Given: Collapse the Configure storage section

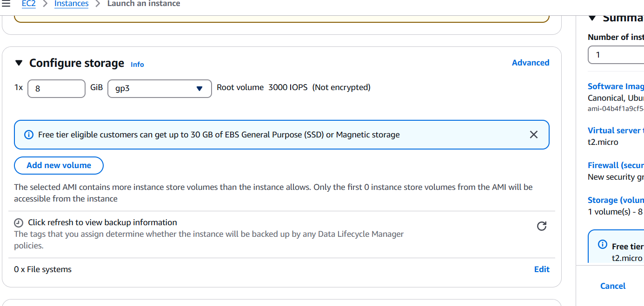Looking at the screenshot, I should coord(19,63).
